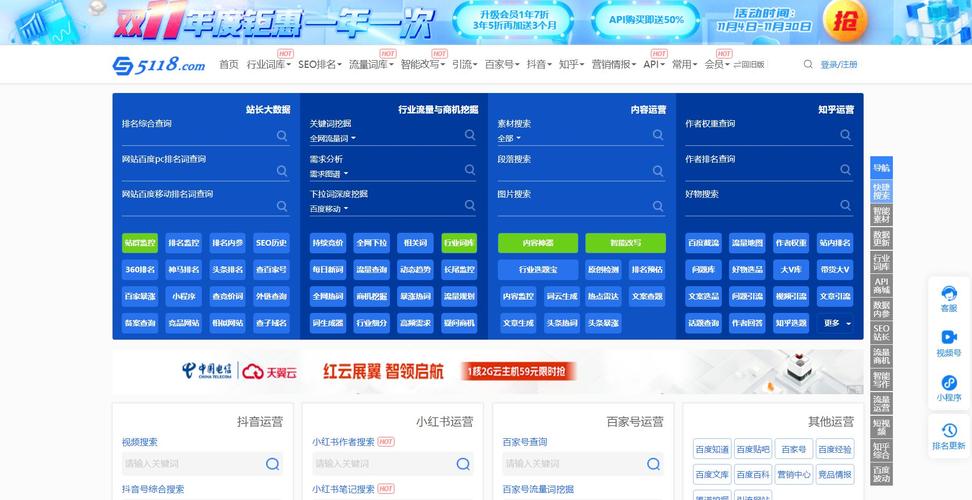Image resolution: width=972 pixels, height=500 pixels.
Task: Click search icon in 百家号查询 field
Action: [653, 464]
